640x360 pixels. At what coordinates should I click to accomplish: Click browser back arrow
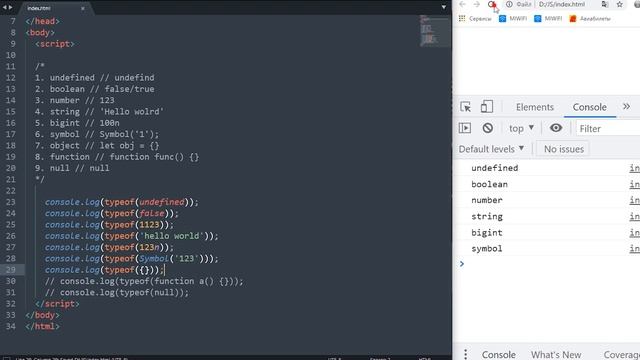tap(462, 4)
